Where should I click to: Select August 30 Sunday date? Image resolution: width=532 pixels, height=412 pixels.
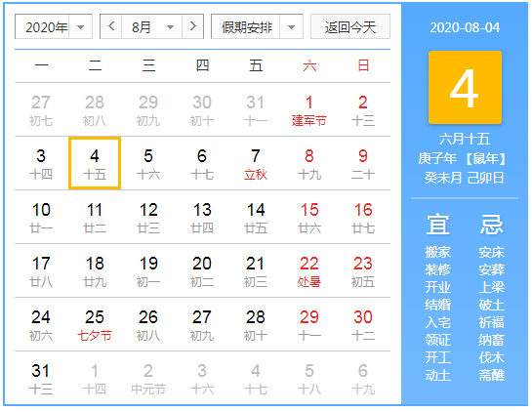pyautogui.click(x=363, y=324)
